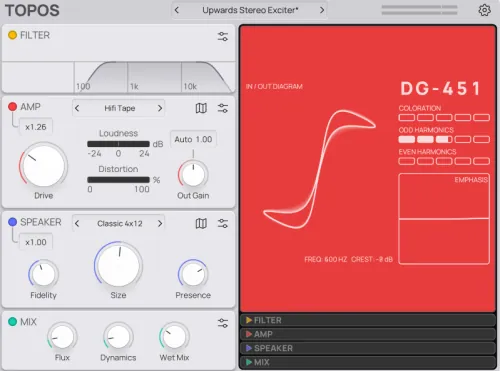Screen dimensions: 500x371
Task: Click the Distortion meter bar
Action: point(118,180)
